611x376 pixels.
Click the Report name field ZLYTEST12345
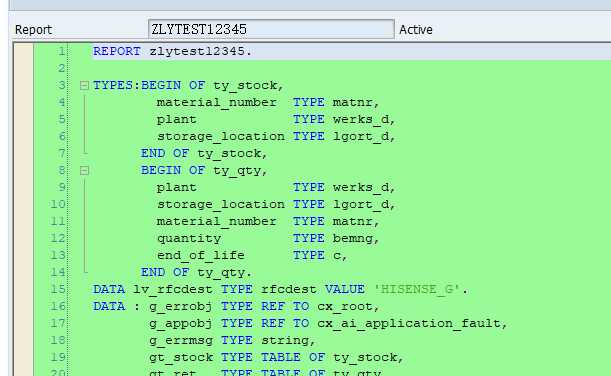pyautogui.click(x=271, y=29)
